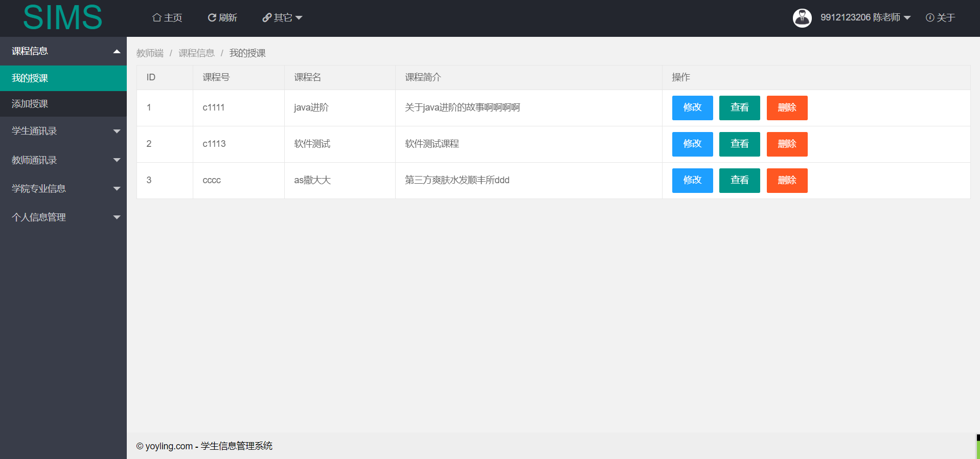Image resolution: width=980 pixels, height=459 pixels.
Task: Click 教师端 in the breadcrumb
Action: pos(150,53)
